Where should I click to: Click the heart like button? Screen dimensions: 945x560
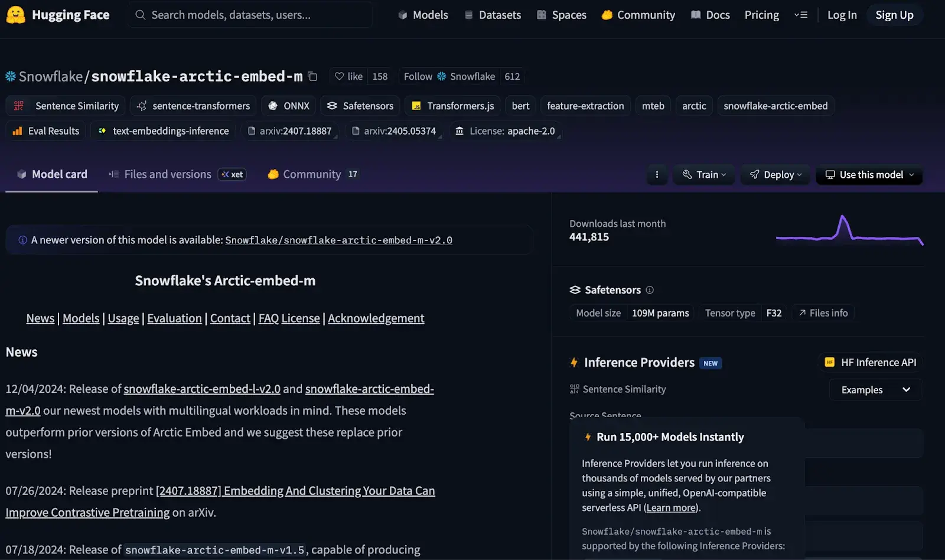pos(348,76)
